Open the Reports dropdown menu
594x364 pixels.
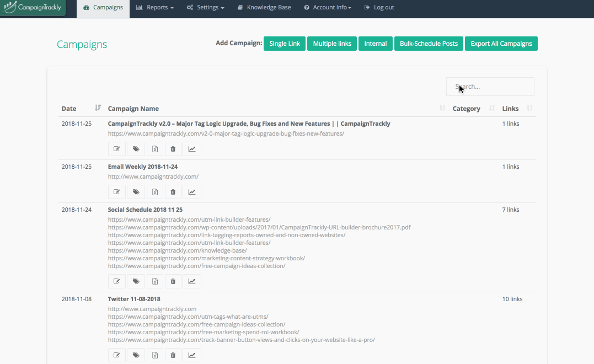155,8
